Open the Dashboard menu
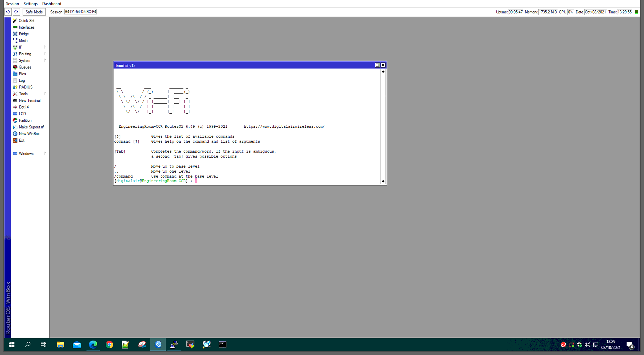The height and width of the screenshot is (355, 644). tap(52, 4)
